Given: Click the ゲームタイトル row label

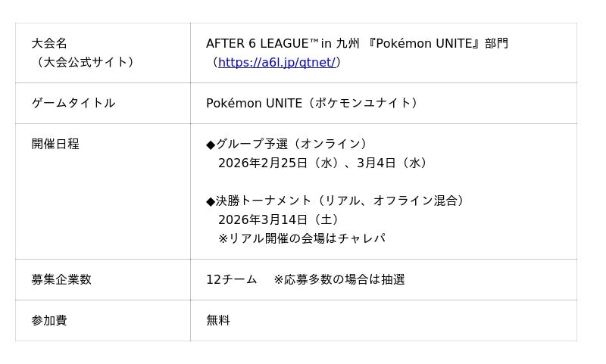Looking at the screenshot, I should [73, 103].
